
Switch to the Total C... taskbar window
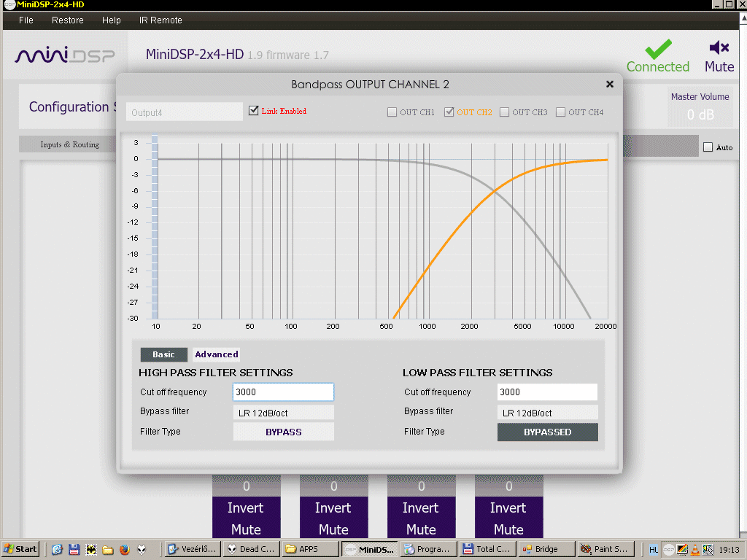click(487, 549)
